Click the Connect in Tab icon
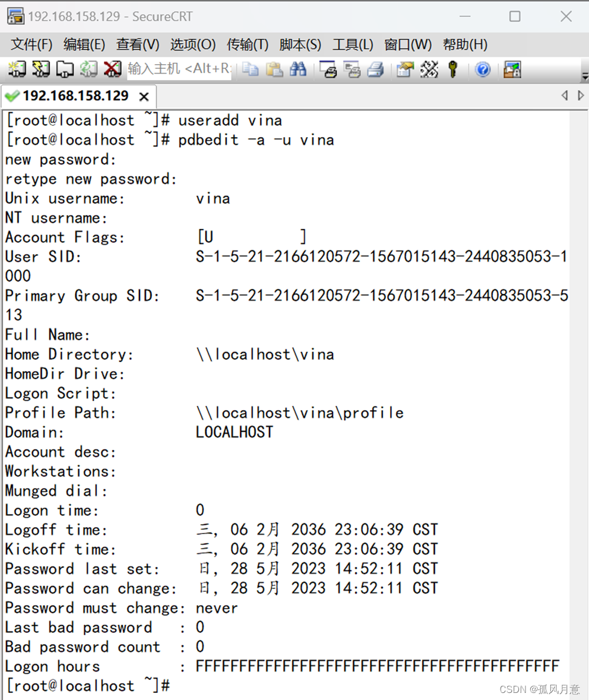This screenshot has width=589, height=700. 64,69
